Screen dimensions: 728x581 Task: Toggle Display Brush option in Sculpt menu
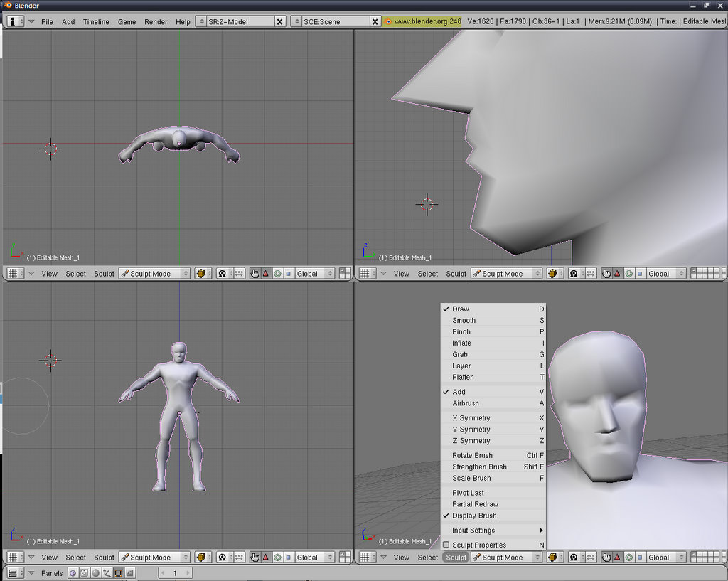point(474,516)
